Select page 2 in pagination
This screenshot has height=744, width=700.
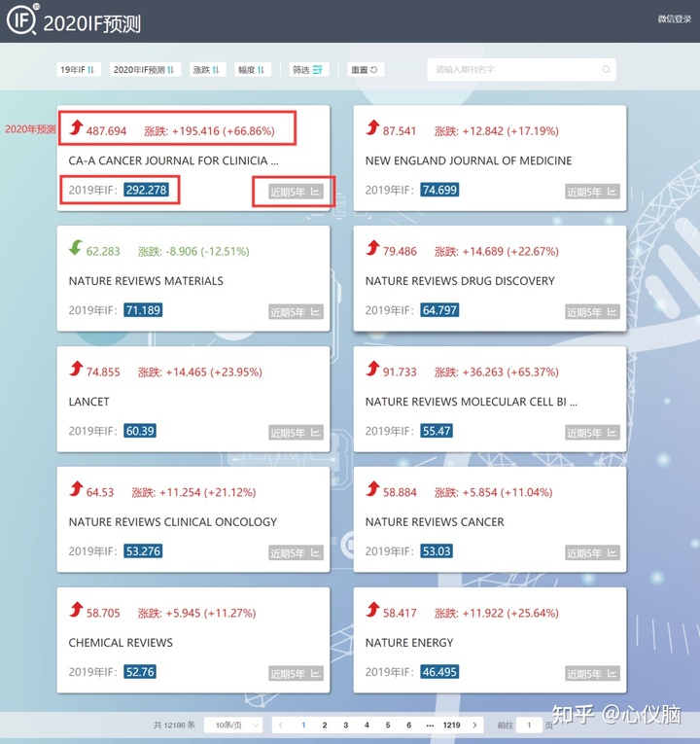pyautogui.click(x=325, y=725)
